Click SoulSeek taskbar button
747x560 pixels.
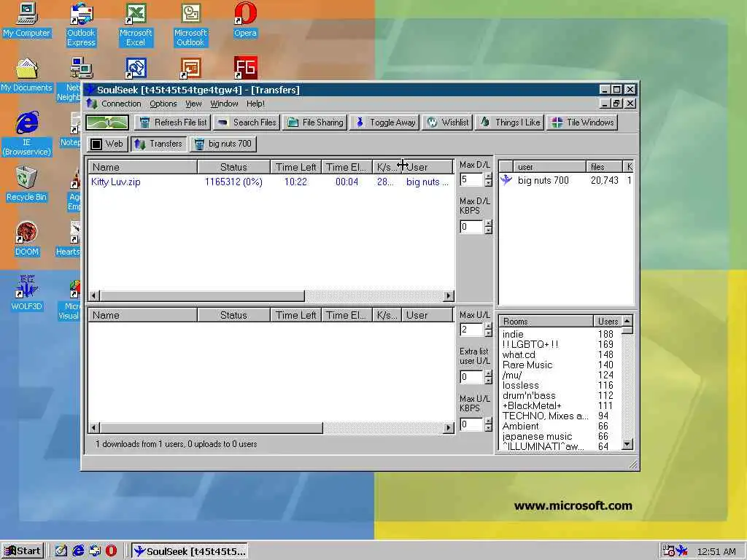pos(190,551)
